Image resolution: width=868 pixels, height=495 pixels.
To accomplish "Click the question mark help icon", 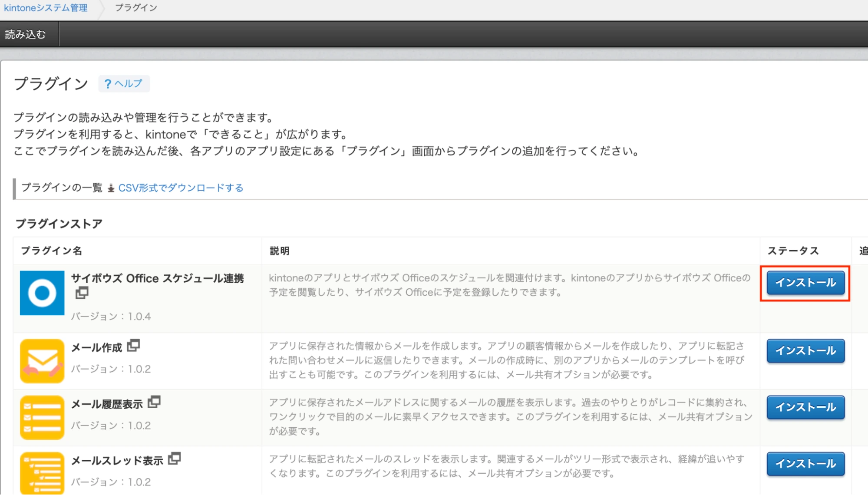I will pos(108,84).
